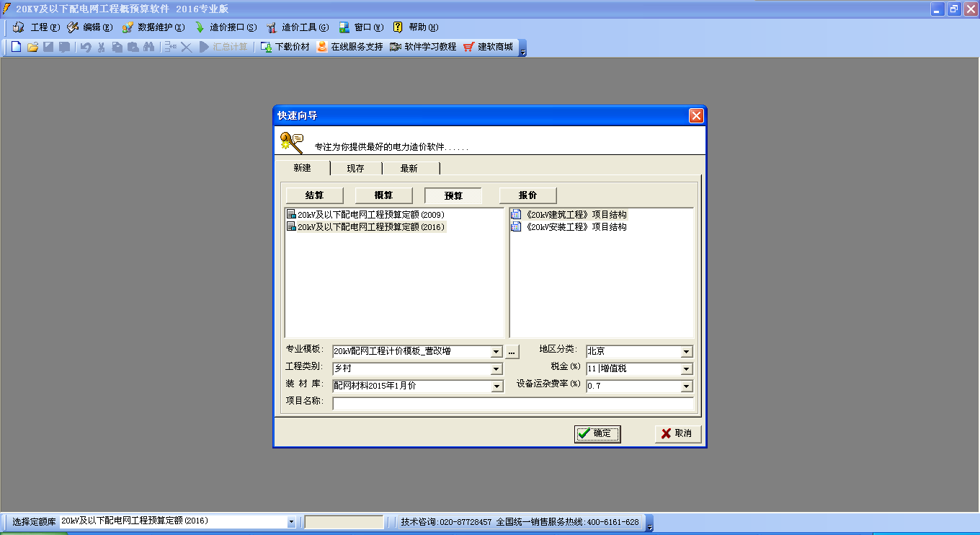Select the 预算 button
This screenshot has width=980, height=535.
(x=453, y=195)
